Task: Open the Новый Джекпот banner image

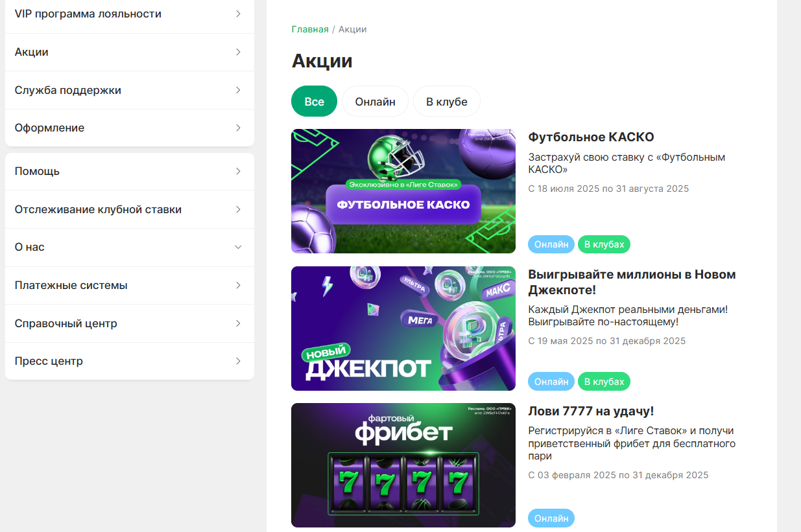Action: tap(403, 329)
